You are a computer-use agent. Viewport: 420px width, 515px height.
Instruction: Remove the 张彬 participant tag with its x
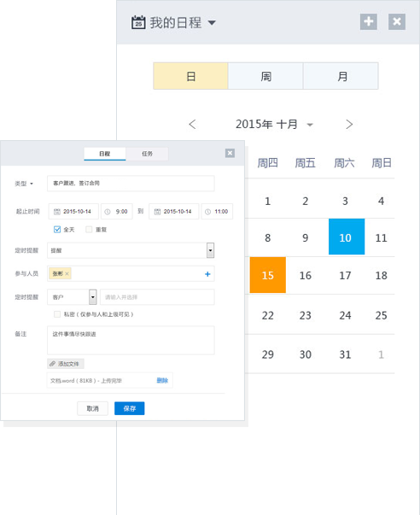[x=67, y=273]
